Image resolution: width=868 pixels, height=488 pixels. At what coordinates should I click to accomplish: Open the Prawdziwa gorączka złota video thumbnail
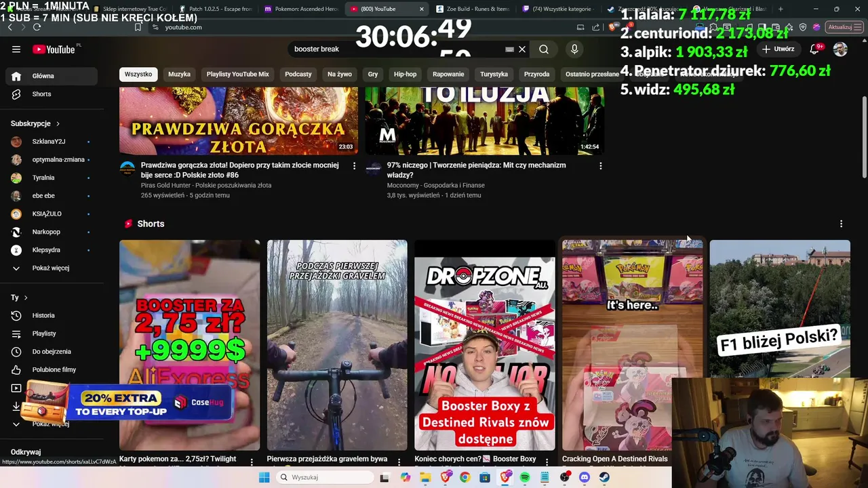pos(239,121)
